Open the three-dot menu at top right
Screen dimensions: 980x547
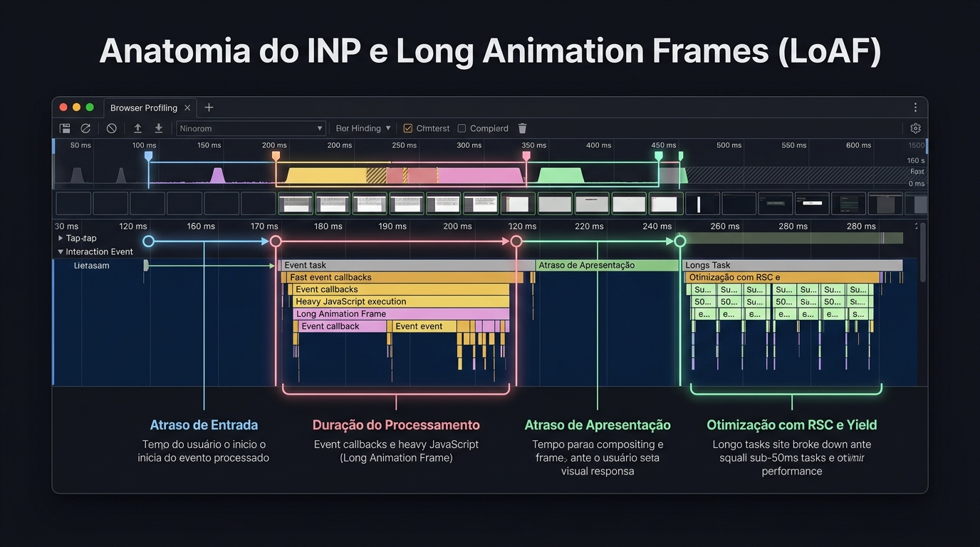pyautogui.click(x=915, y=108)
